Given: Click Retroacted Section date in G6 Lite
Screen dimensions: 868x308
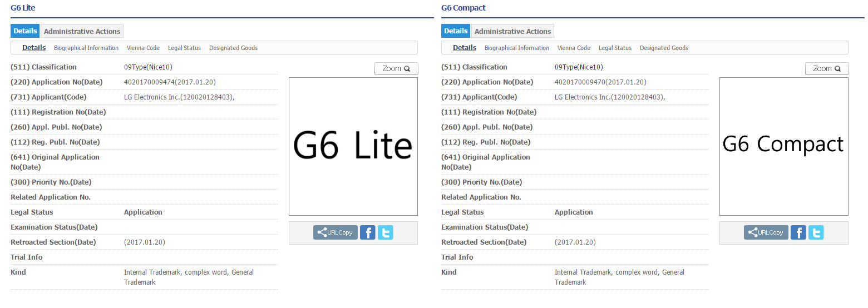Looking at the screenshot, I should 145,242.
